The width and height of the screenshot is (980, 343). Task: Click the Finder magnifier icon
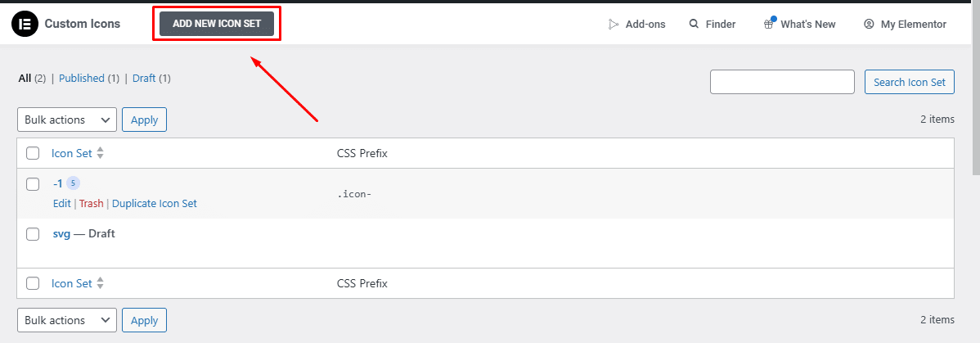click(x=694, y=25)
